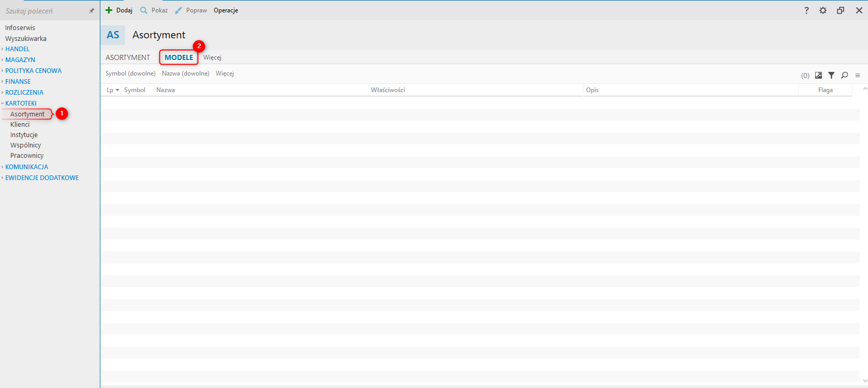Click the scroll-up arrow of the list
The width and height of the screenshot is (868, 388).
(865, 89)
